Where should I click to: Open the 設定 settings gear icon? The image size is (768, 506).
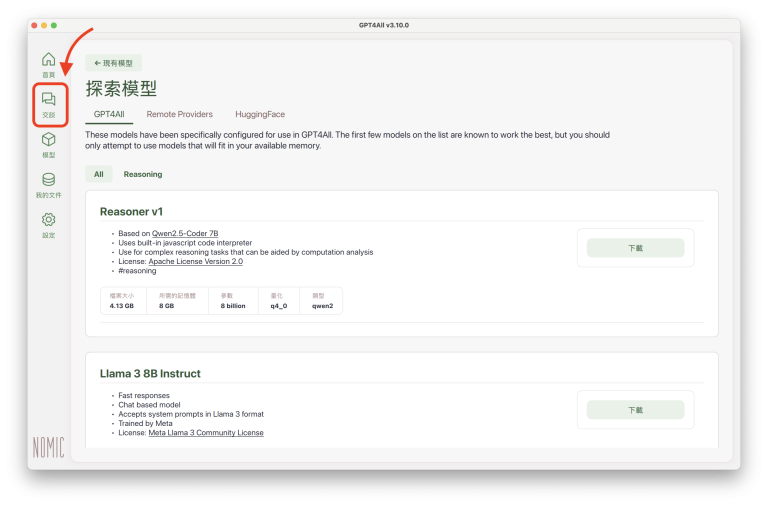pos(48,224)
